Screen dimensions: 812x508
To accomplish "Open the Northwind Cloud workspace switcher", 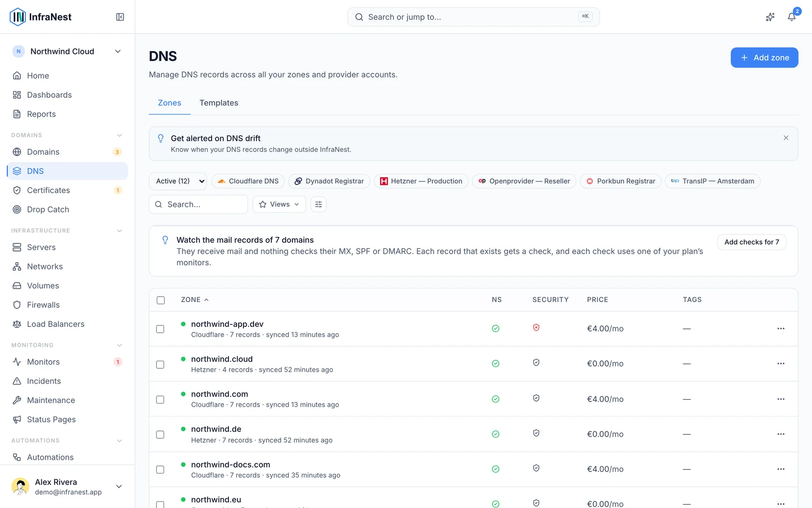I will tap(67, 52).
